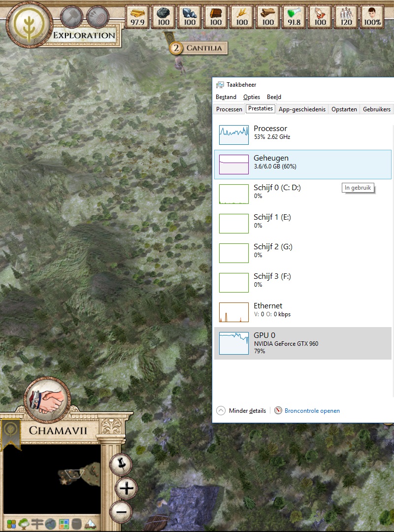Open the Bestand menu in Taakbeheer

[226, 97]
